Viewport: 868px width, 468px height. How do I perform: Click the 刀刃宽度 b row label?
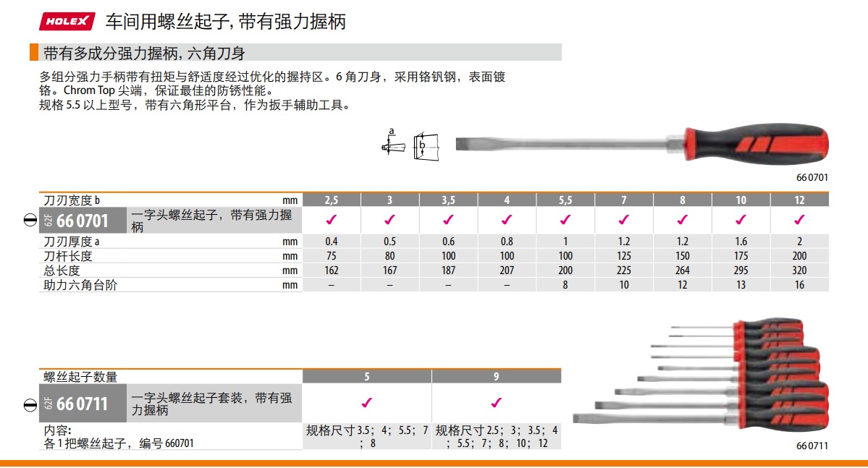pyautogui.click(x=72, y=200)
